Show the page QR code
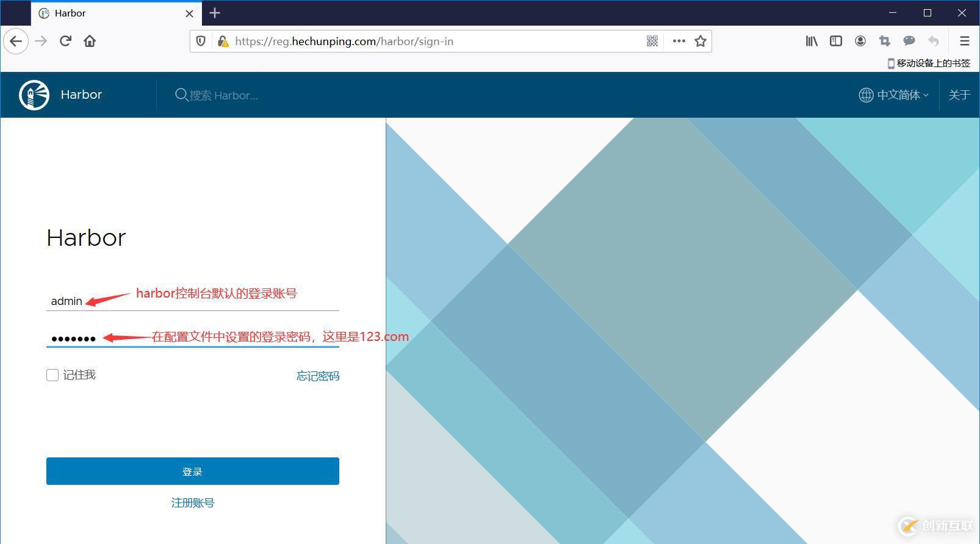Viewport: 980px width, 544px height. 652,41
